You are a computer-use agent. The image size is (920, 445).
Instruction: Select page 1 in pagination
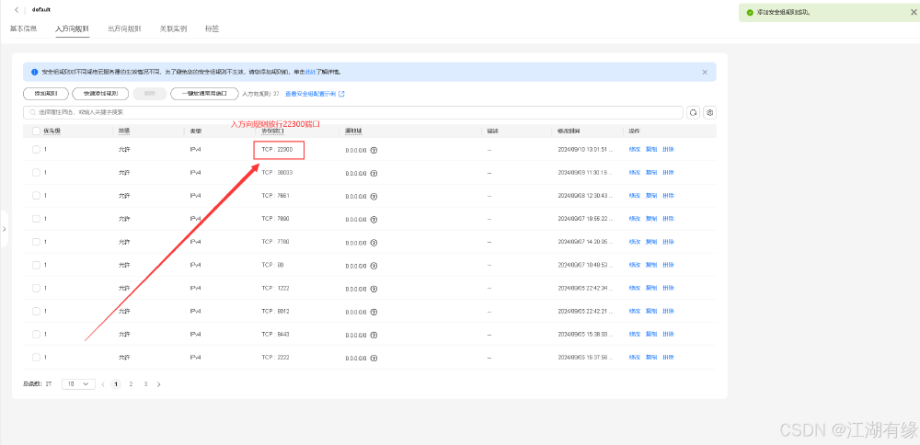pyautogui.click(x=116, y=384)
